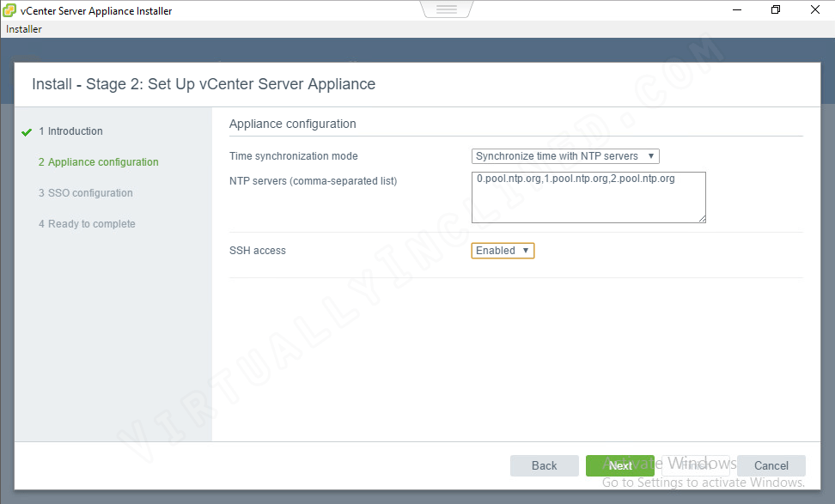Open the Time synchronization mode dropdown
Viewport: 835px width, 504px height.
pyautogui.click(x=565, y=156)
